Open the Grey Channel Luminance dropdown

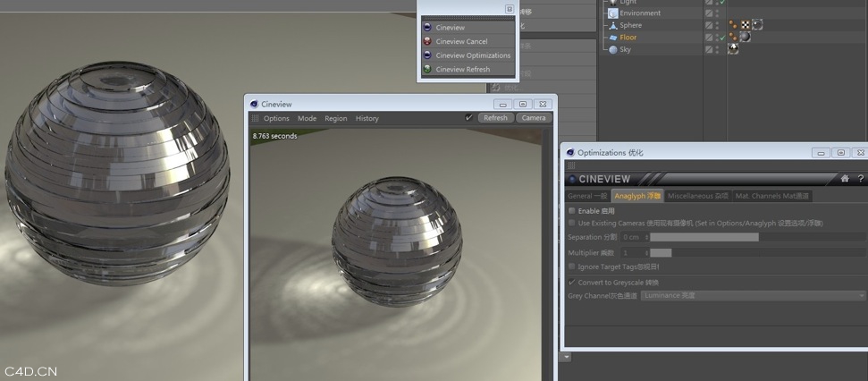click(754, 296)
